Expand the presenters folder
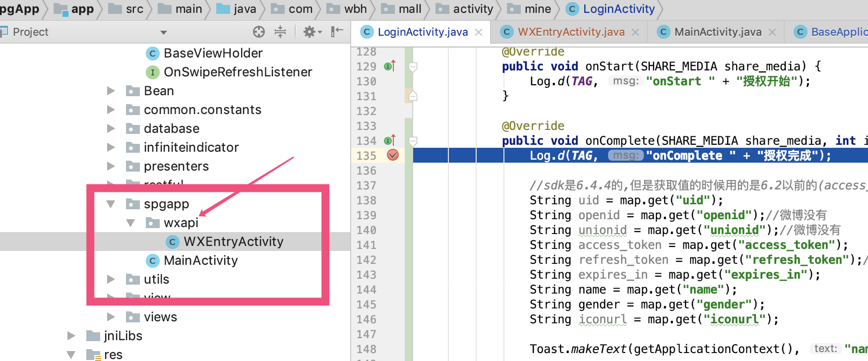 point(111,167)
